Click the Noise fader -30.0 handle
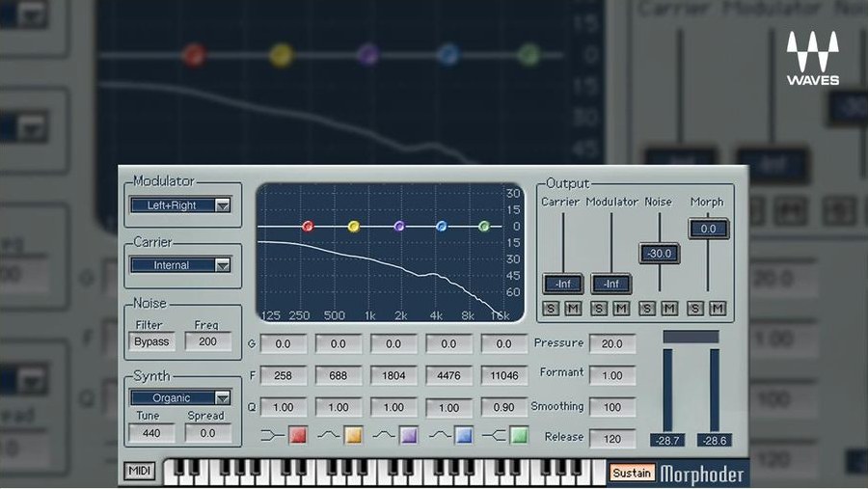The image size is (868, 489). 660,254
